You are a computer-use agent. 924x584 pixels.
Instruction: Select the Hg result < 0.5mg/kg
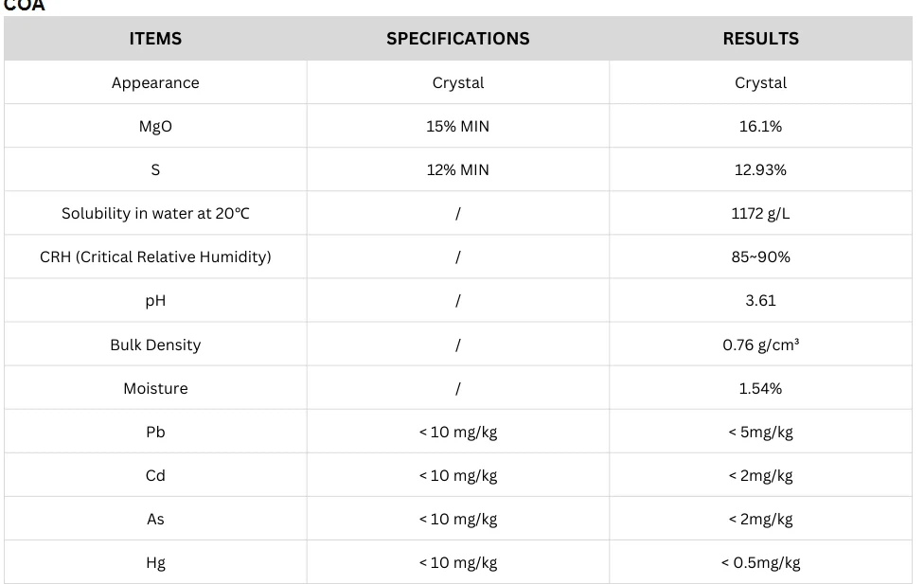[760, 562]
